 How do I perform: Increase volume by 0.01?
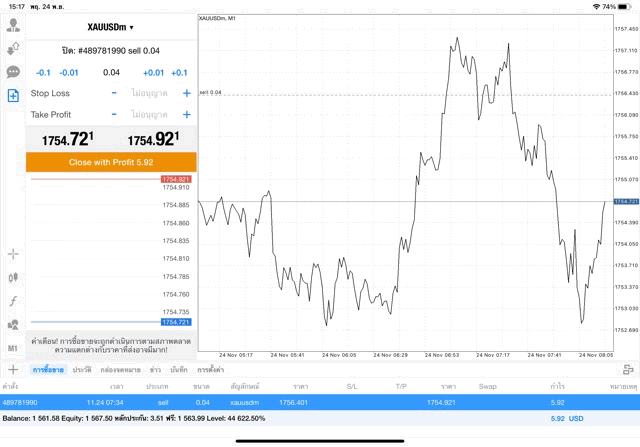pos(153,73)
